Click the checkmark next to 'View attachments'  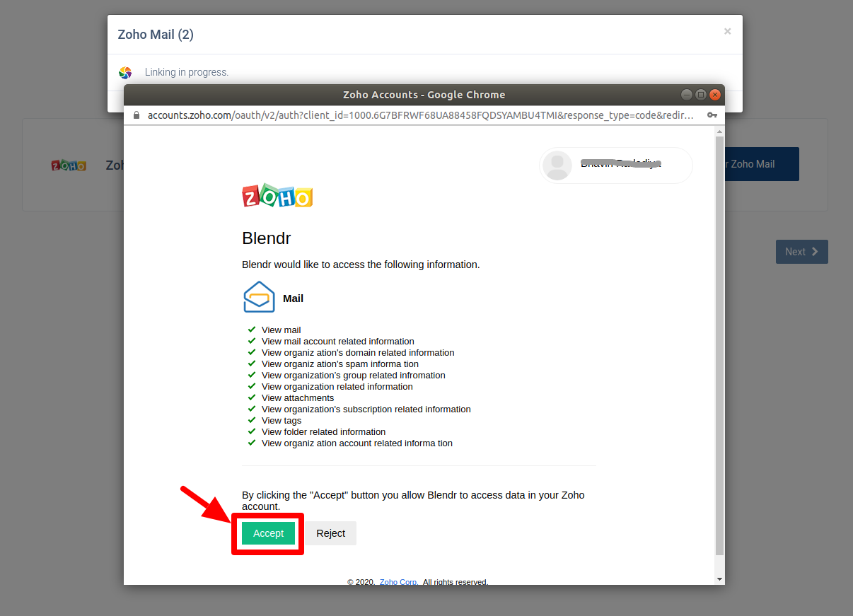coord(252,397)
